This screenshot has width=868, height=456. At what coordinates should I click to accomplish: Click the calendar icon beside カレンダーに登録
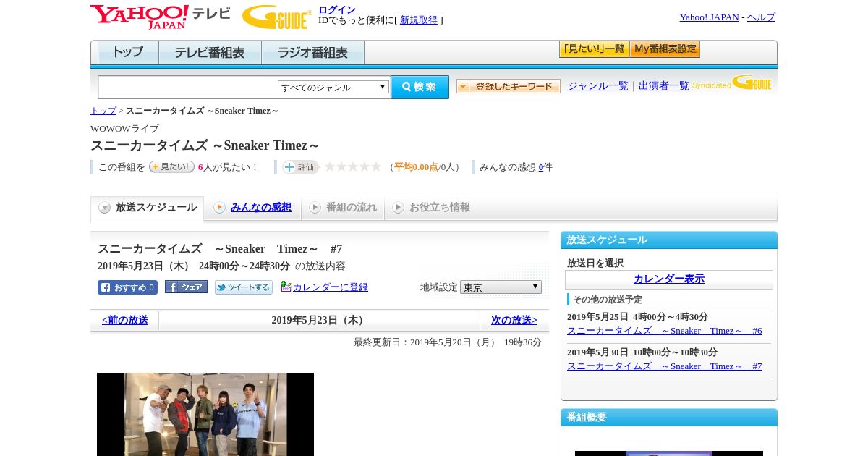(286, 287)
